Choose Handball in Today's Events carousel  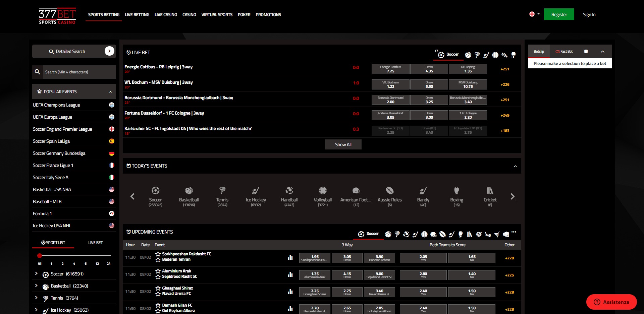(289, 196)
